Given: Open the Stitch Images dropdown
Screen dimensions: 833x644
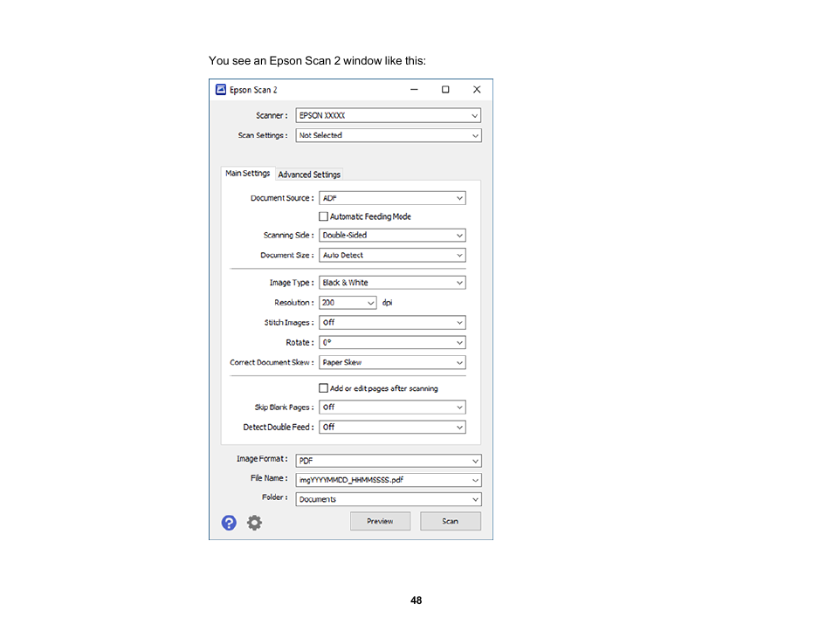Looking at the screenshot, I should click(x=393, y=322).
